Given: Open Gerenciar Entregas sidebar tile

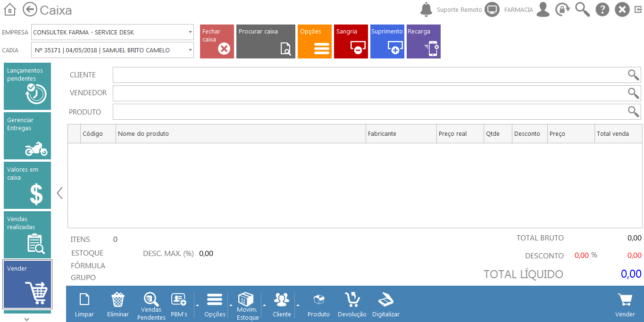Looking at the screenshot, I should (x=27, y=136).
